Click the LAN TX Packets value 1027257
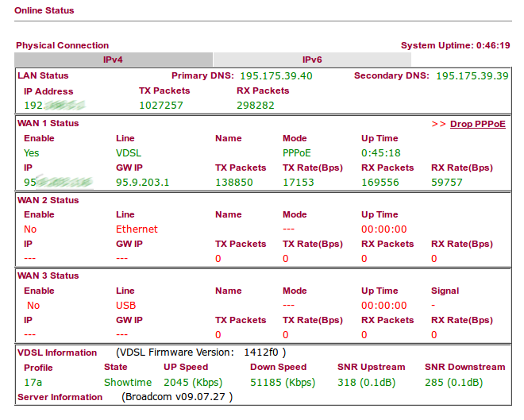524x420 pixels. 161,105
